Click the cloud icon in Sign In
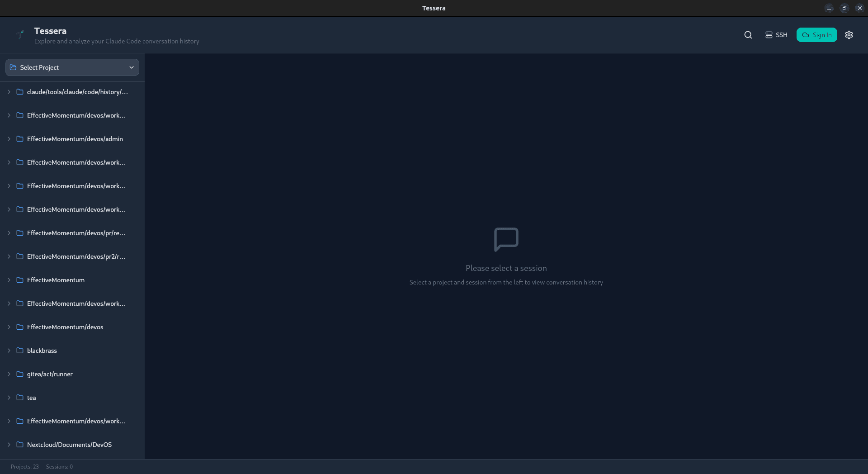 [806, 35]
